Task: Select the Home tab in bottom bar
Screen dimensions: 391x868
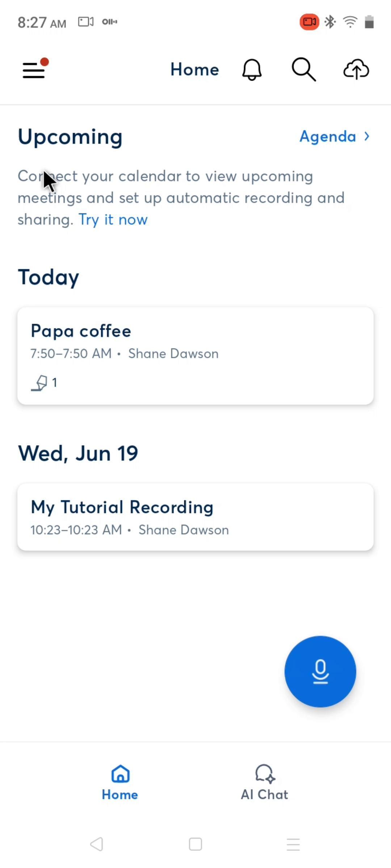Action: (x=120, y=782)
